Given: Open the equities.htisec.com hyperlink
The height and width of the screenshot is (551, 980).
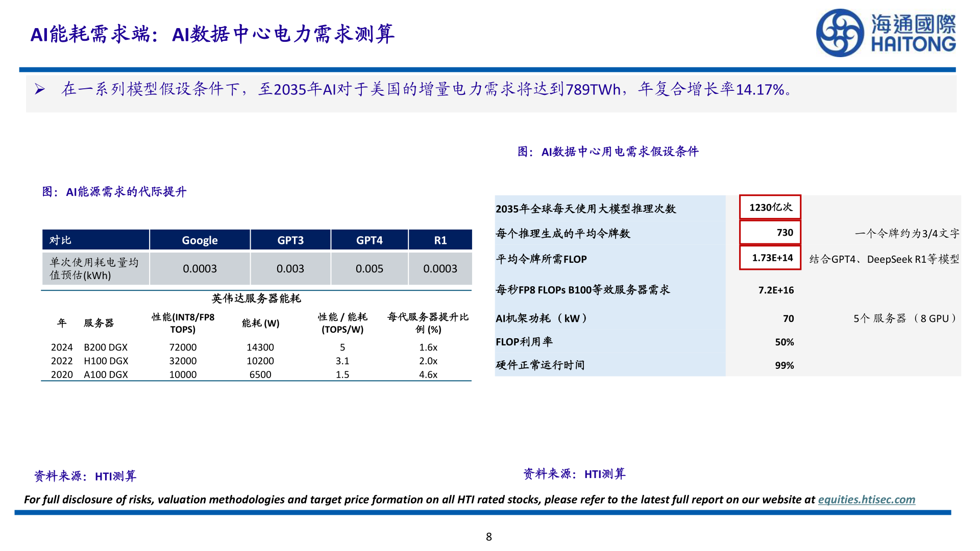Looking at the screenshot, I should point(866,499).
